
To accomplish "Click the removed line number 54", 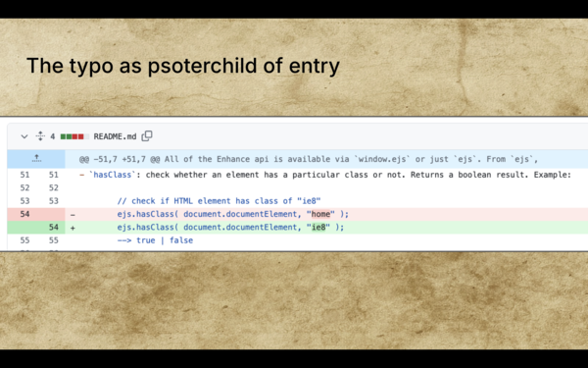I will tap(24, 214).
